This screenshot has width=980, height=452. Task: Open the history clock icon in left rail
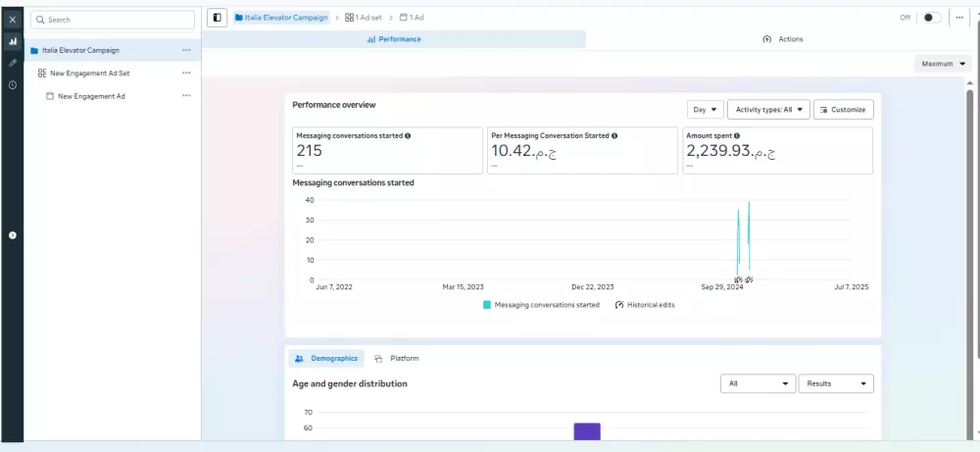coord(13,85)
